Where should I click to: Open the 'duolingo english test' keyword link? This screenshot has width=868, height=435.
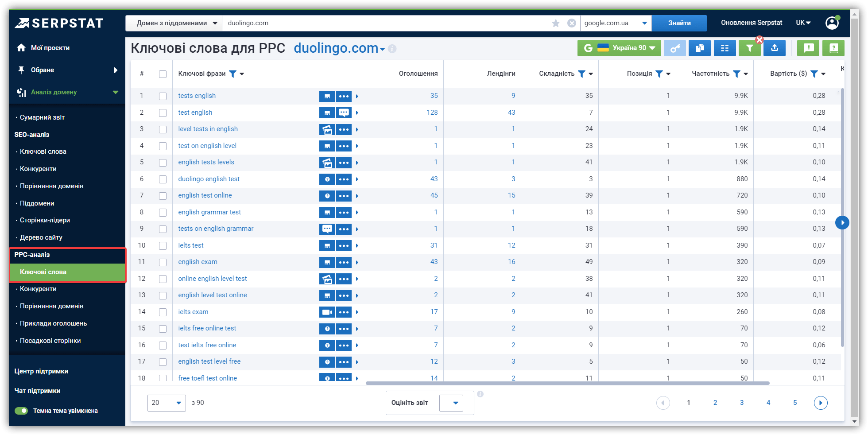click(x=209, y=179)
